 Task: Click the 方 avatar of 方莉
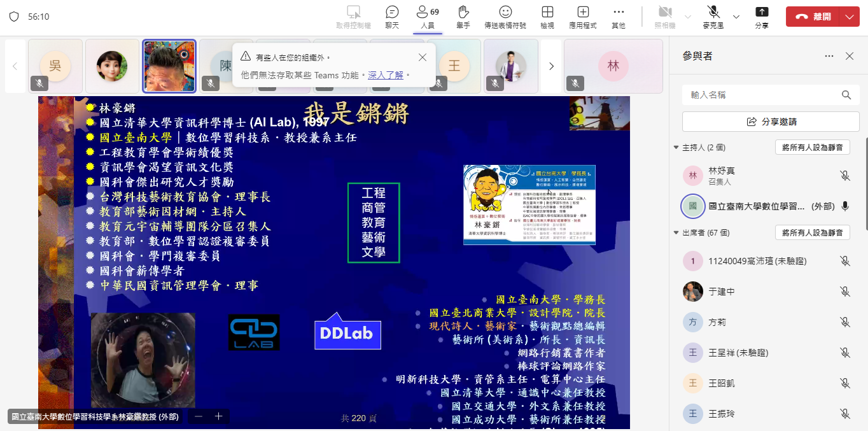pyautogui.click(x=693, y=322)
